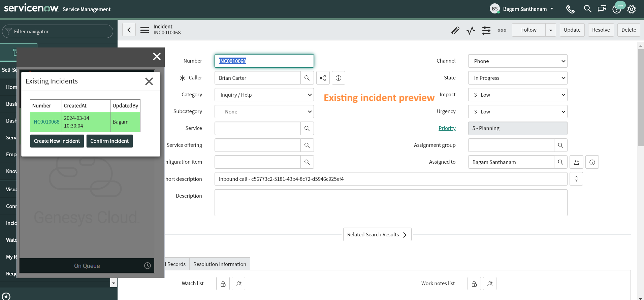Add me to Work notes list
This screenshot has height=300, width=644.
click(x=490, y=284)
